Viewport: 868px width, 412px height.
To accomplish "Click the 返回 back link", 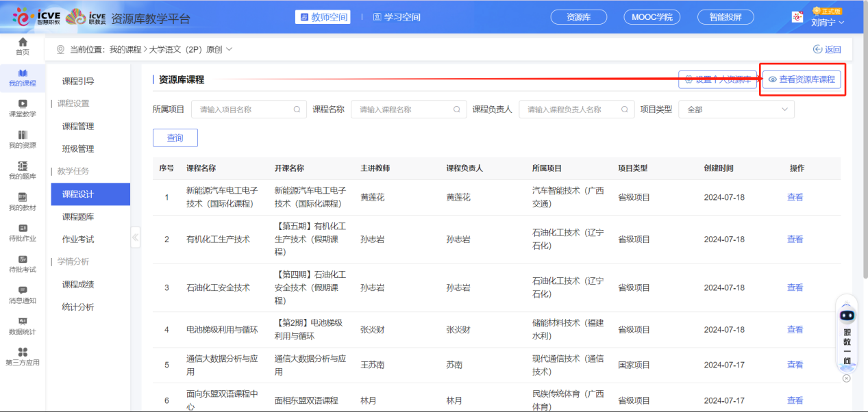I will (827, 49).
